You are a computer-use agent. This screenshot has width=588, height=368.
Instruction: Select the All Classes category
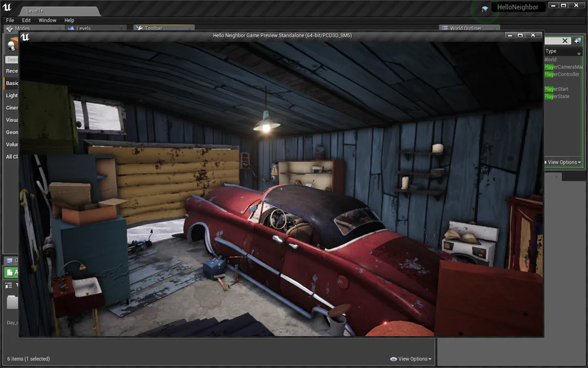12,157
